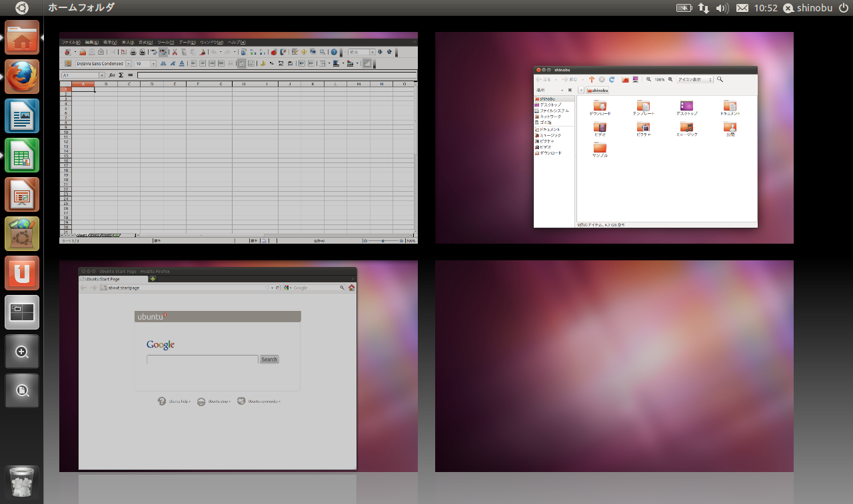Screen dimensions: 853x504
Task: Click the Calc zoom slider
Action: 383,240
